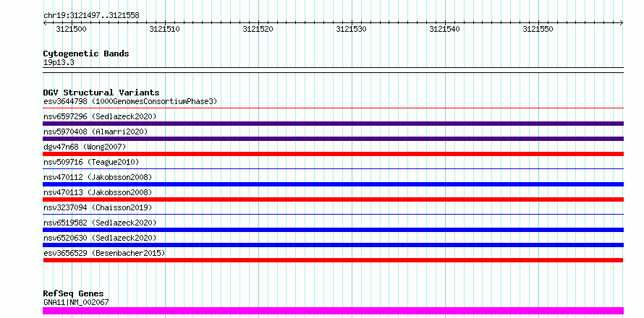
Task: Open the DGV Structural Variants track heading
Action: point(101,93)
